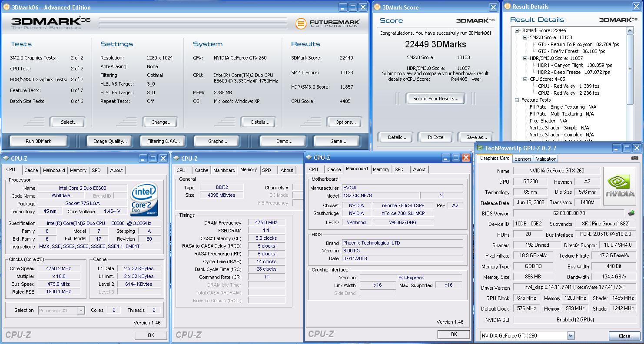Click the GPU-Z screenshot camera icon
This screenshot has width=644, height=344.
tap(635, 158)
